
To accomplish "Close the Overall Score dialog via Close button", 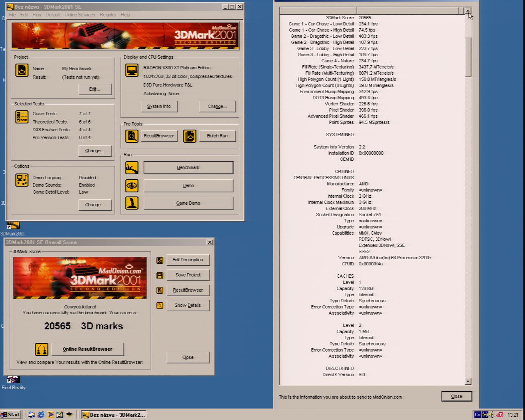I will [x=188, y=358].
